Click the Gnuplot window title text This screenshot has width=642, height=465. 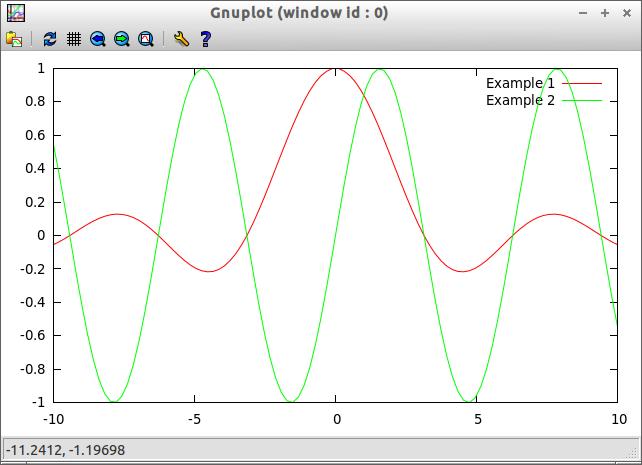[x=300, y=12]
